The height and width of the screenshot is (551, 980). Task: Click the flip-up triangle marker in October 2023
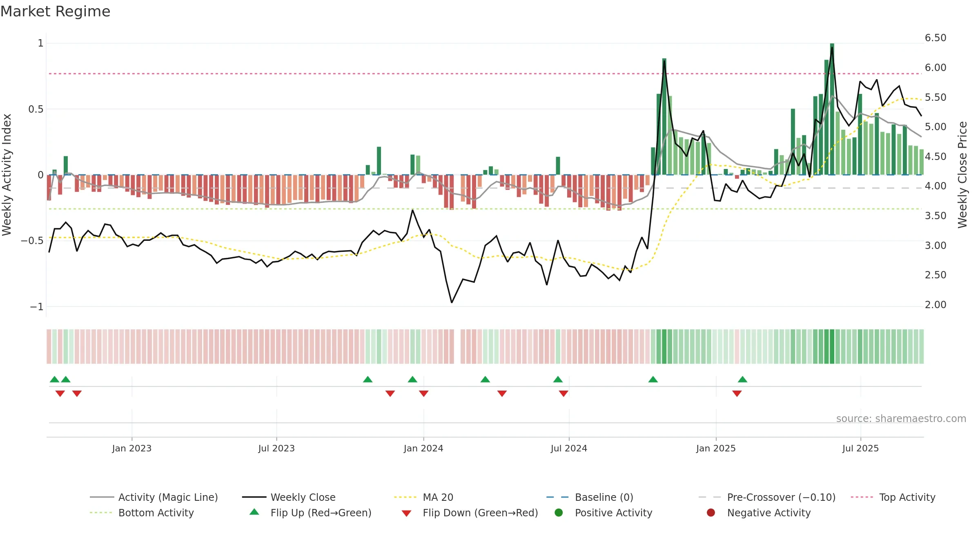[367, 380]
